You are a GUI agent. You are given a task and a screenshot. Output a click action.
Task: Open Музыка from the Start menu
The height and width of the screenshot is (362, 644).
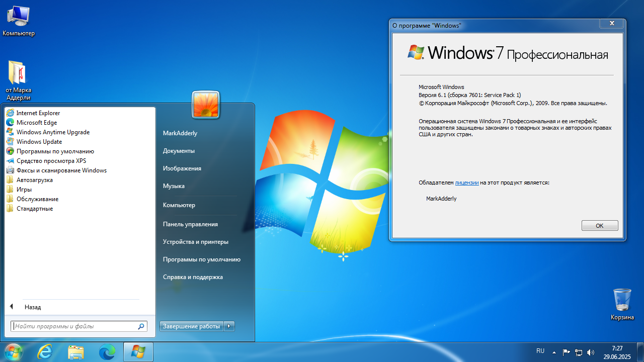click(x=174, y=186)
